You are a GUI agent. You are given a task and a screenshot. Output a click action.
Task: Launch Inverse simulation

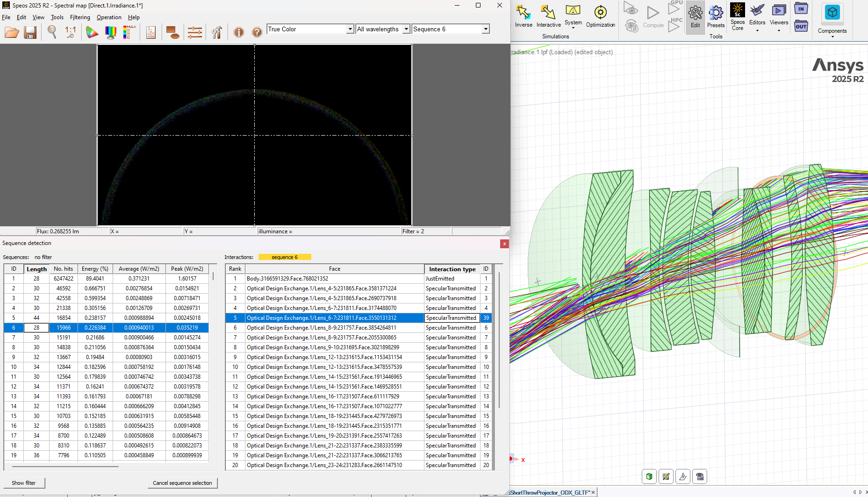point(524,16)
